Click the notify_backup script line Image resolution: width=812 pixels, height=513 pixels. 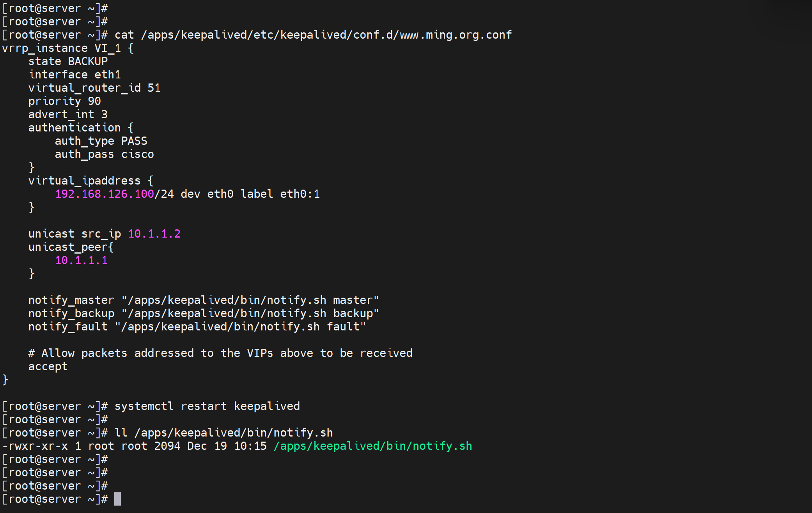[204, 313]
